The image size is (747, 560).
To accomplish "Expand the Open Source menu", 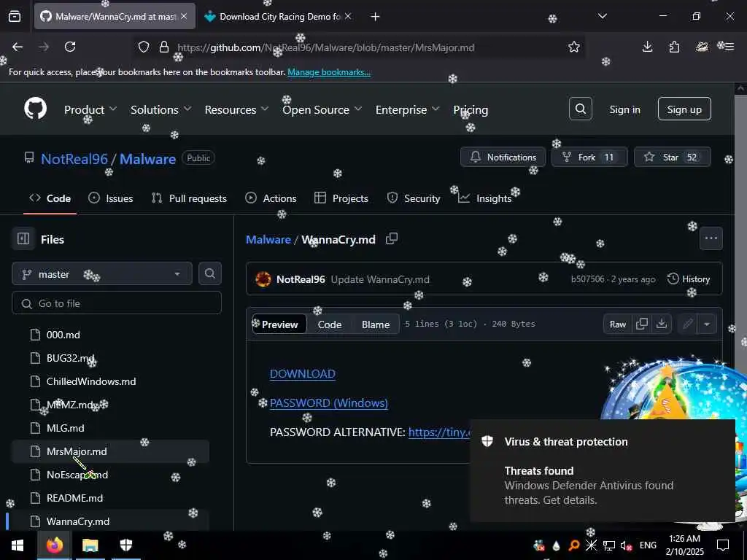I will (x=322, y=109).
